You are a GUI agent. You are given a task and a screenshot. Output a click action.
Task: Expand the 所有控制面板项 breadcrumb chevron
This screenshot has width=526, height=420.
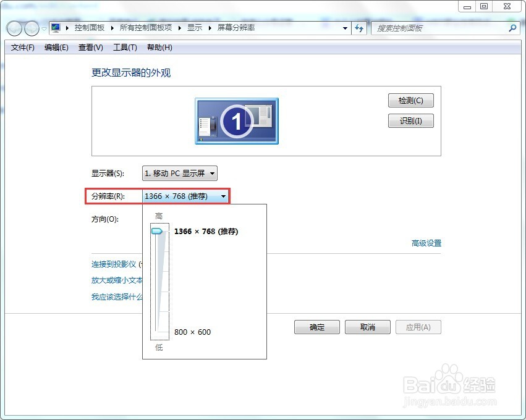[179, 27]
